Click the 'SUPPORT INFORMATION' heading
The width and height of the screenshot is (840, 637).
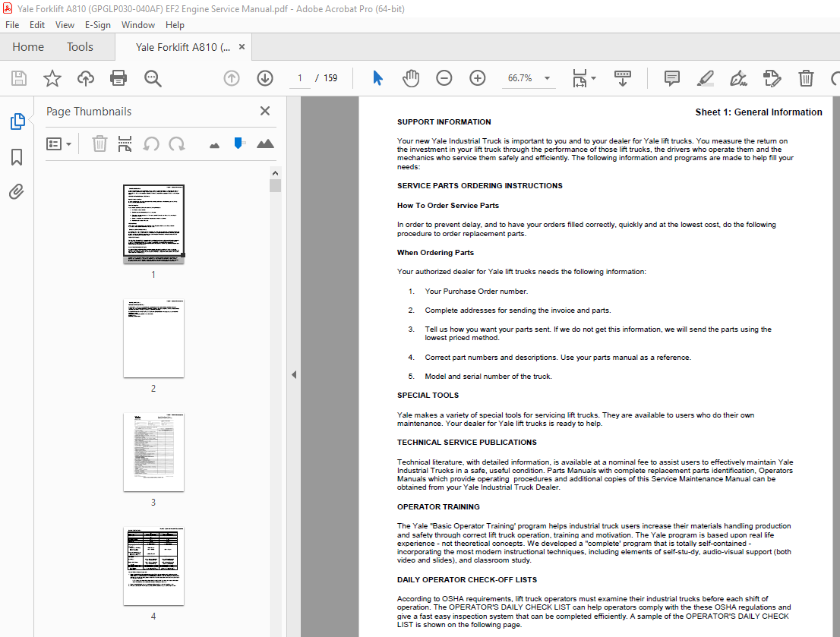444,121
